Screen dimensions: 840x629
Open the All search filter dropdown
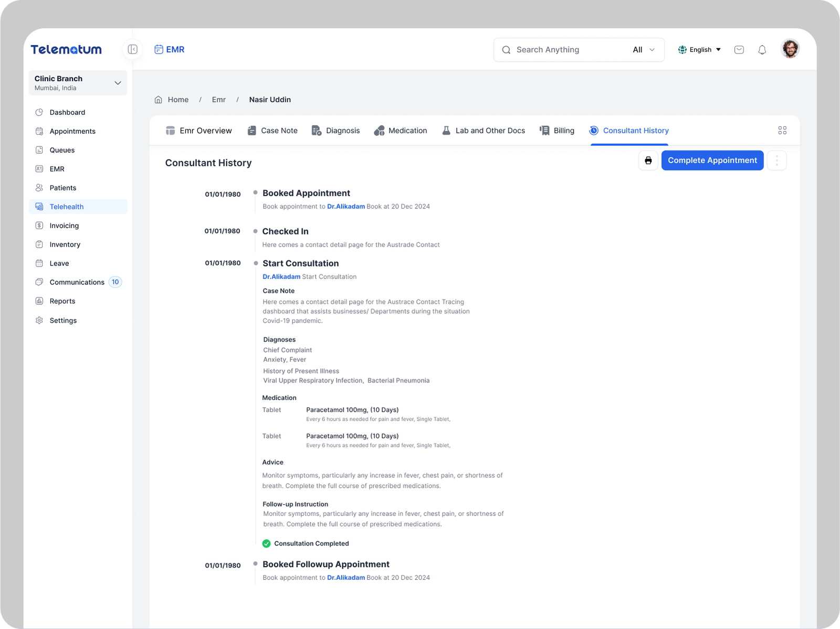644,50
